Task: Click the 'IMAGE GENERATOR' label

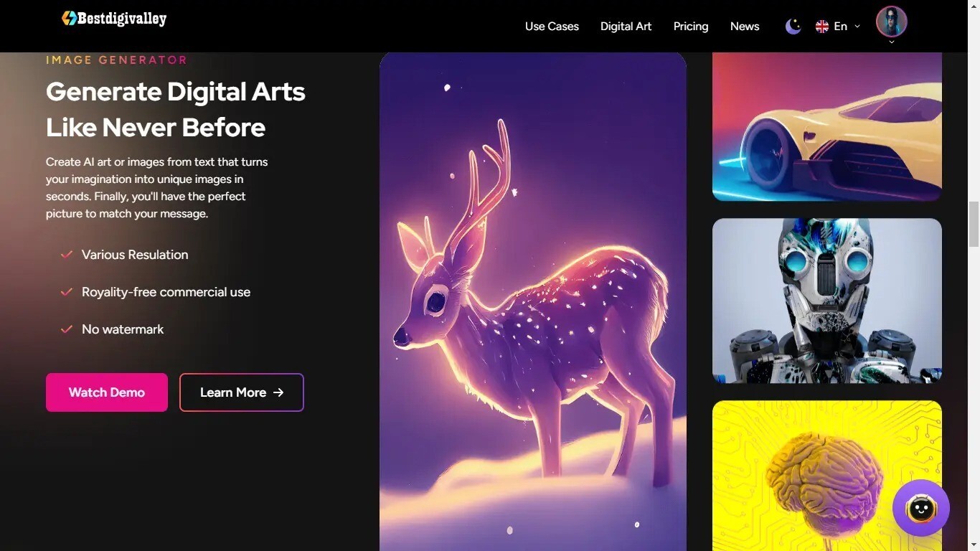Action: [x=117, y=60]
